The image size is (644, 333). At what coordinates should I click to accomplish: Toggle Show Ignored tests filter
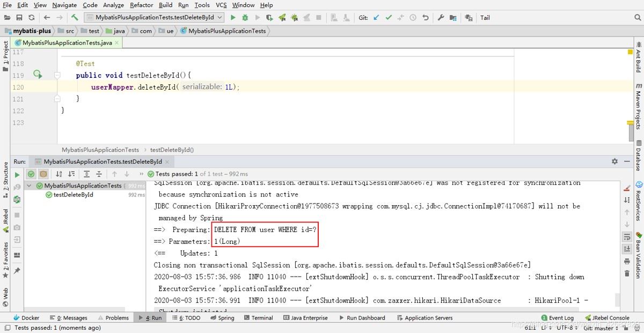[x=43, y=174]
